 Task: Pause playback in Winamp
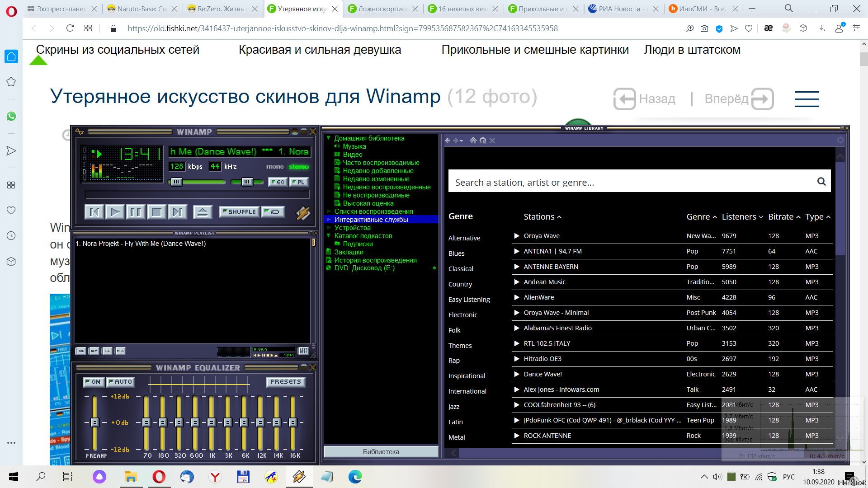[x=136, y=211]
